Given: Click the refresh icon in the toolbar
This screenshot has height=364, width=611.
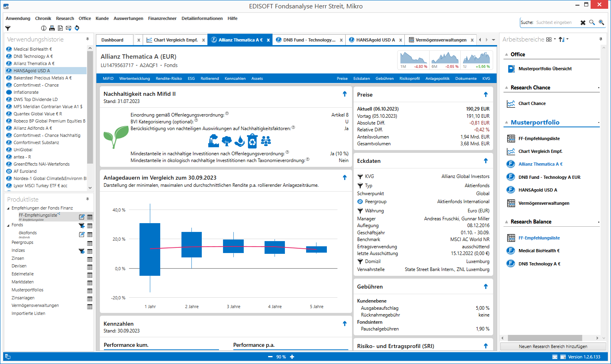Looking at the screenshot, I should click(x=77, y=28).
